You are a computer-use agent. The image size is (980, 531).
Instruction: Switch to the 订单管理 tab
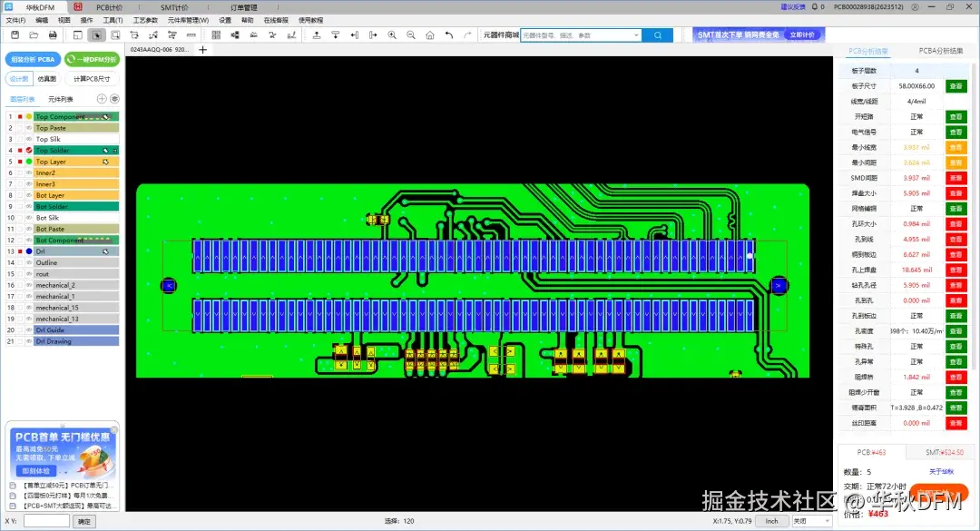(244, 7)
